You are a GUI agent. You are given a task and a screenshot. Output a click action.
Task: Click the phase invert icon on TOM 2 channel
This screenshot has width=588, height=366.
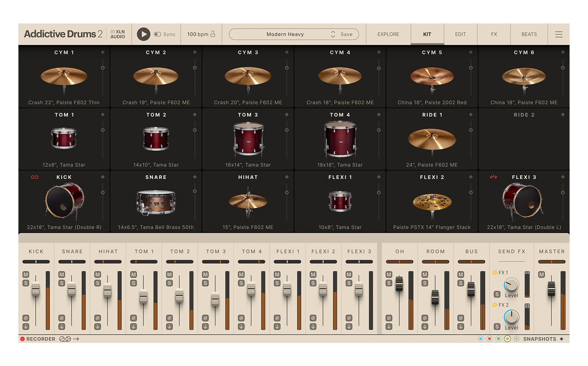click(169, 318)
